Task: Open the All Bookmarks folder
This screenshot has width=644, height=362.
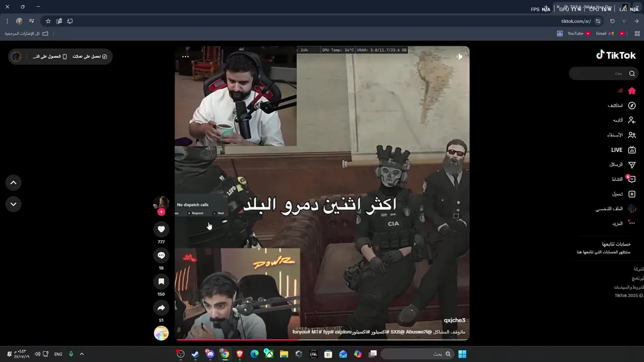Action: (27, 34)
